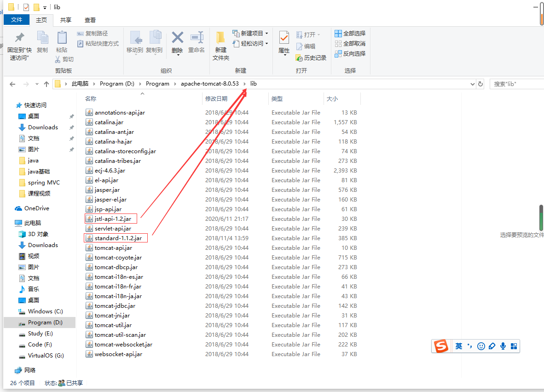The image size is (544, 392).
Task: Open the Easy access dropdown
Action: click(250, 43)
